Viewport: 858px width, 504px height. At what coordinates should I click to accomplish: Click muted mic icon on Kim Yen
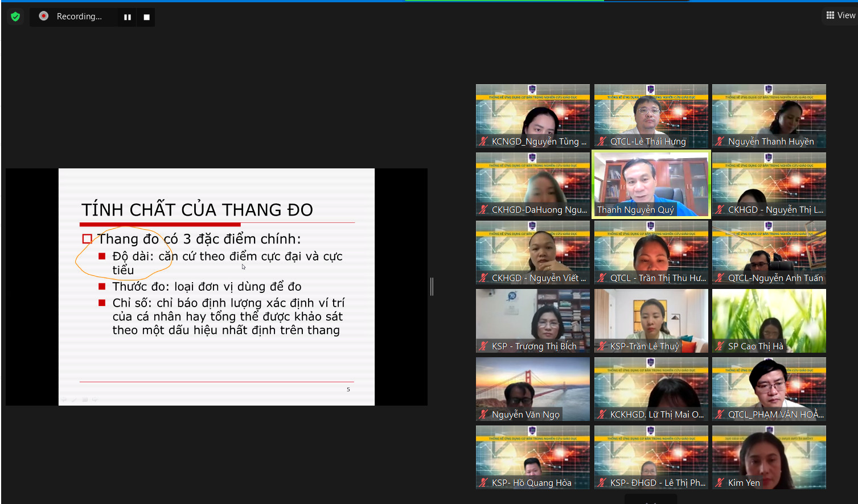click(x=720, y=483)
